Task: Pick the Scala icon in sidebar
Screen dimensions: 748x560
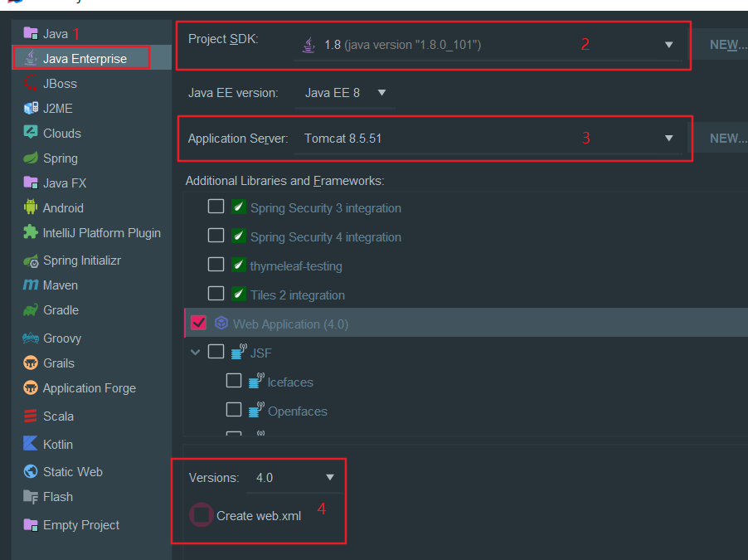Action: [x=31, y=416]
